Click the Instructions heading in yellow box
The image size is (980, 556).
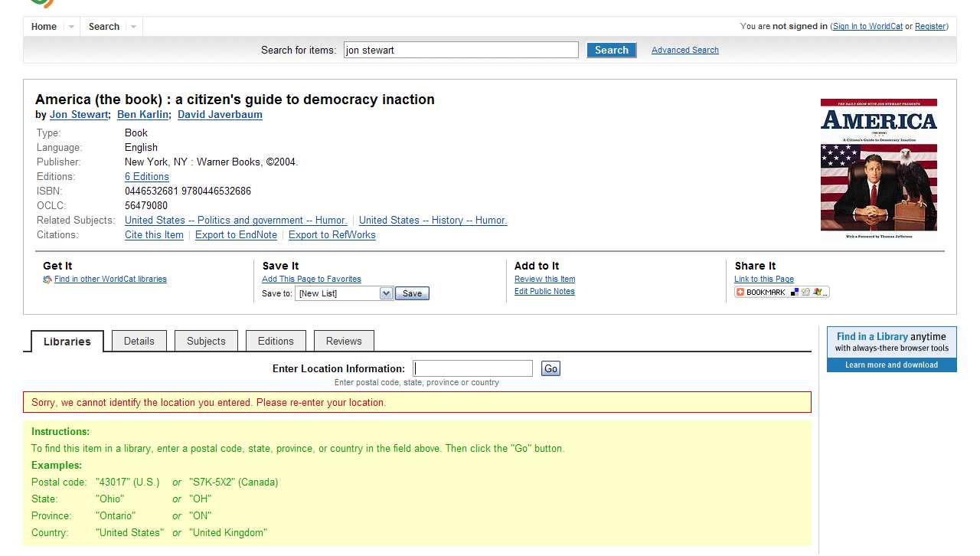click(60, 432)
